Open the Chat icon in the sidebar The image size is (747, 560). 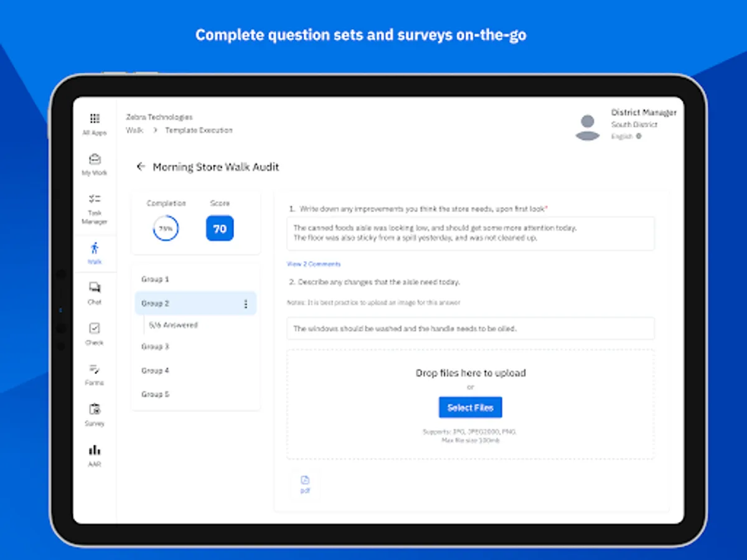95,288
